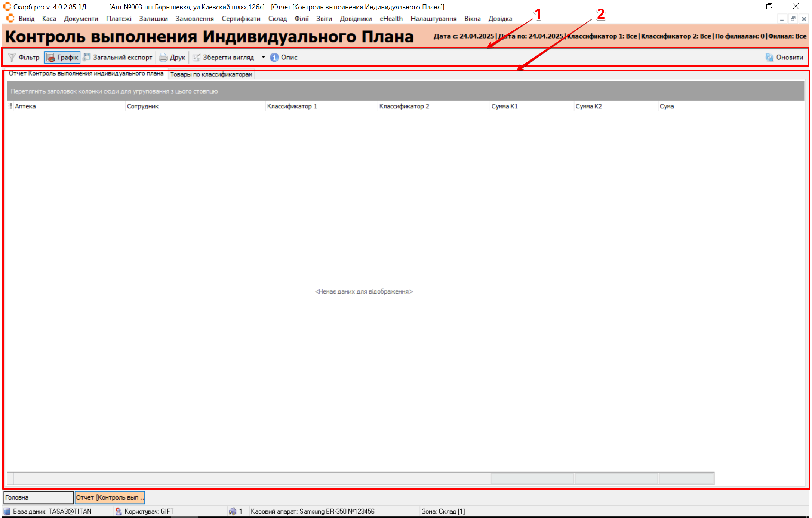The image size is (812, 518).
Task: Click the Головна window tab at the bottom
Action: (x=38, y=497)
